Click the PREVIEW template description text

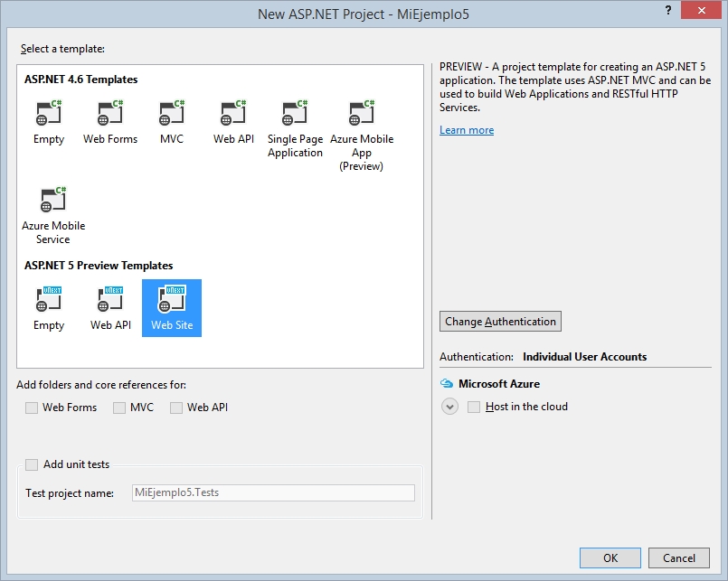click(x=575, y=87)
